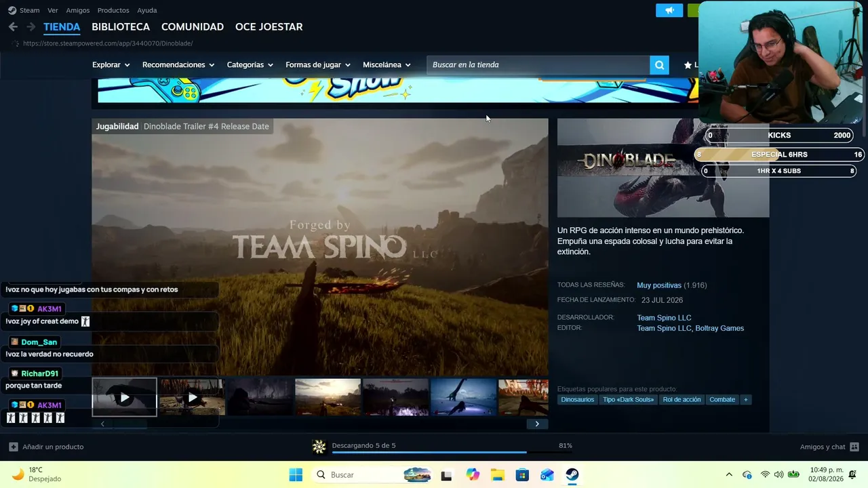The width and height of the screenshot is (868, 488).
Task: Expand the Categorías dropdown
Action: tap(250, 65)
